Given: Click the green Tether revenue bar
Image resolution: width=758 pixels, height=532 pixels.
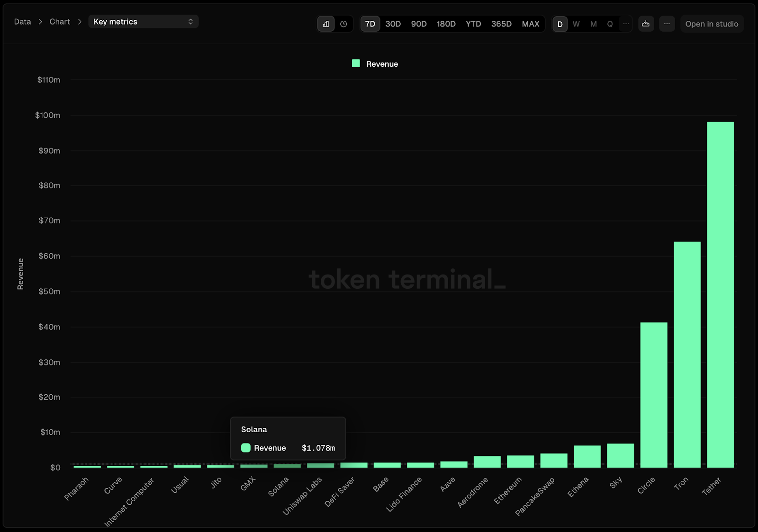Looking at the screenshot, I should click(720, 293).
